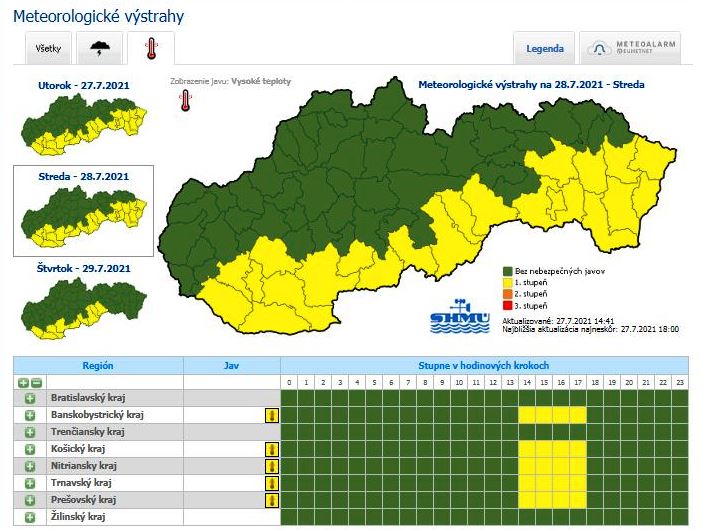Switch to the Všetky tab
Screen dimensions: 701x530
(48, 48)
